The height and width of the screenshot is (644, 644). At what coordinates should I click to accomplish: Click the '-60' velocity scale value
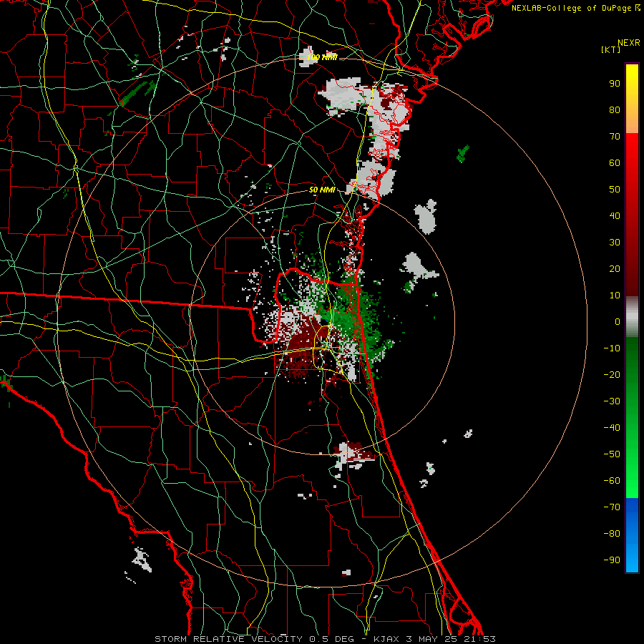pos(612,481)
